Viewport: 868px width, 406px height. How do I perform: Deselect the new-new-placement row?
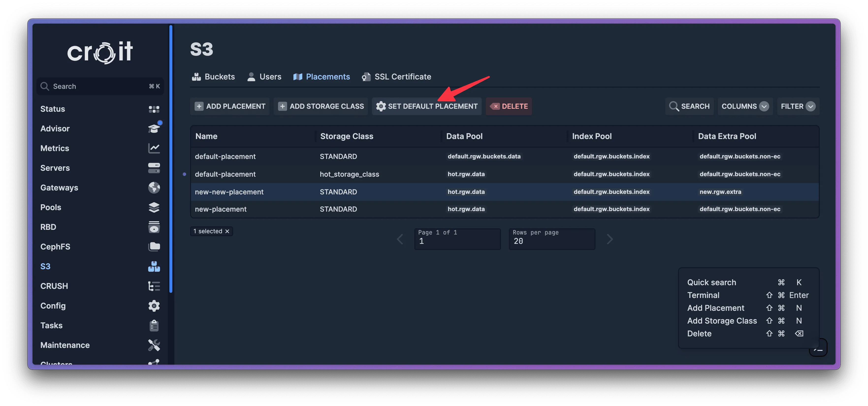pos(229,192)
